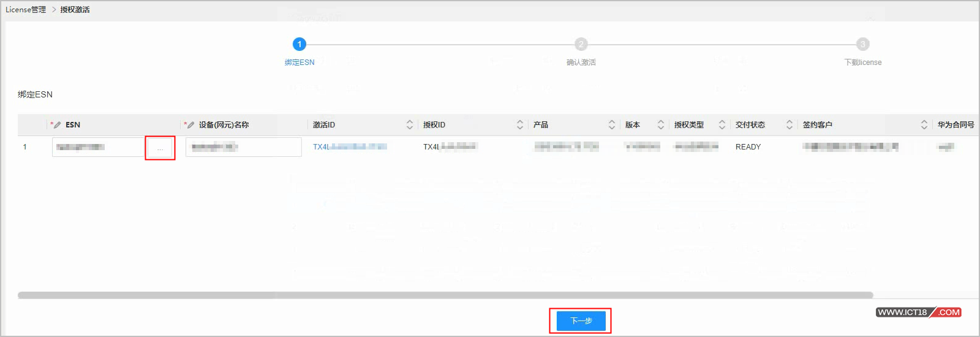Go to License管理 in breadcrumb
Viewport: 980px width, 337px height.
coord(26,10)
